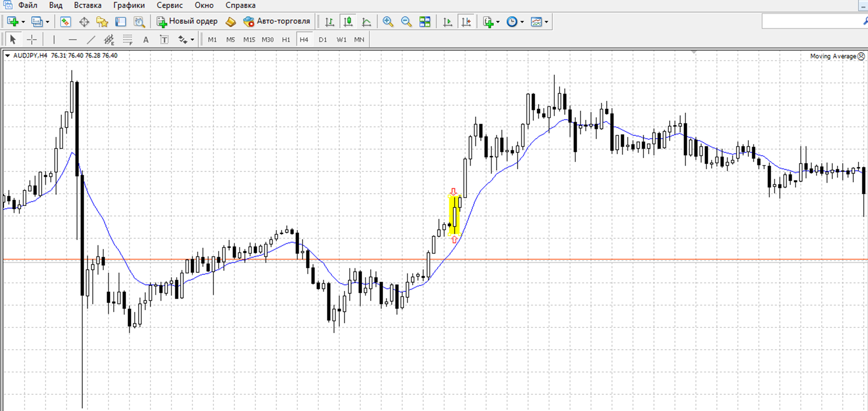Open the Сервис menu
Image resolution: width=868 pixels, height=411 pixels.
pyautogui.click(x=169, y=5)
